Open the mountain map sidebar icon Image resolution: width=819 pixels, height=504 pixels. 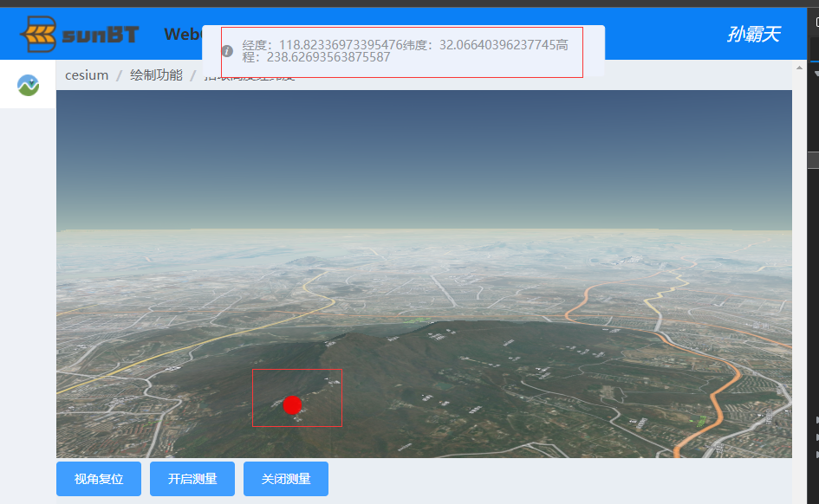28,85
